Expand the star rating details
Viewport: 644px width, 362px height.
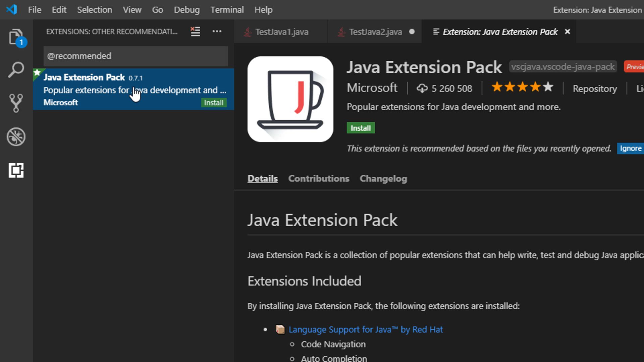point(522,87)
